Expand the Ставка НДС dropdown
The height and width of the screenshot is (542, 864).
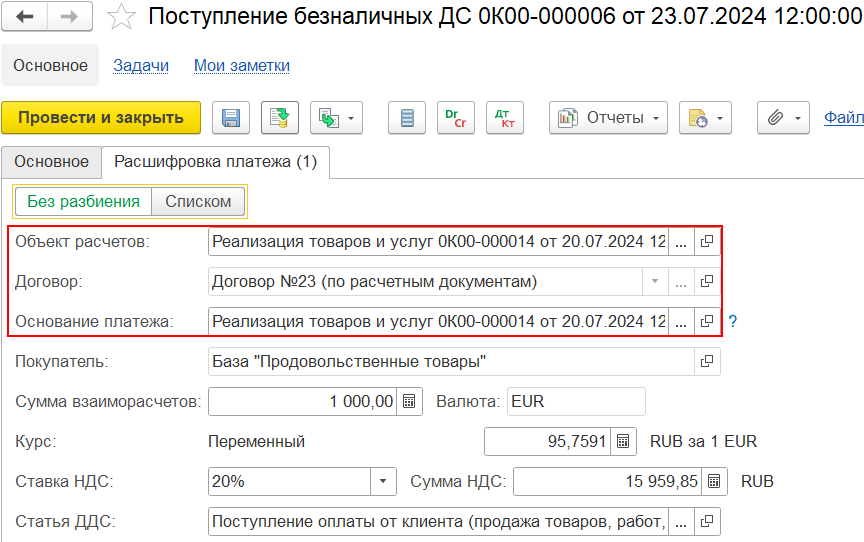(x=383, y=481)
